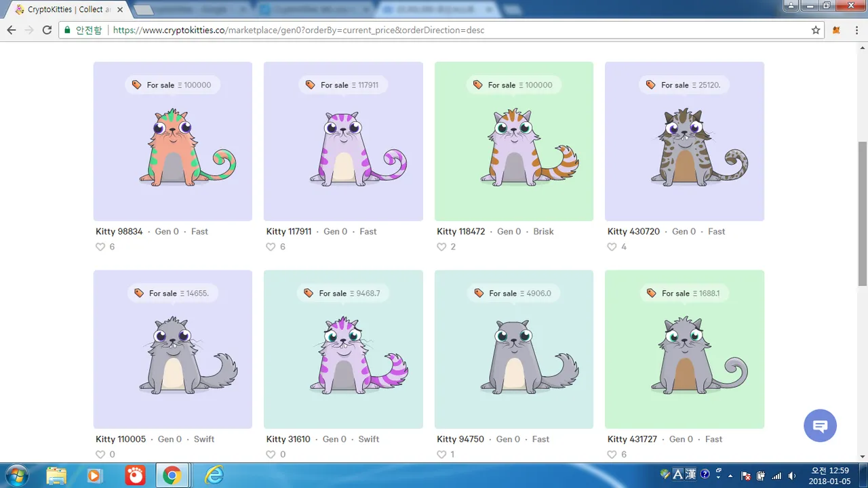The width and height of the screenshot is (868, 488).
Task: Open the Kitty 94750 title link
Action: tap(460, 439)
